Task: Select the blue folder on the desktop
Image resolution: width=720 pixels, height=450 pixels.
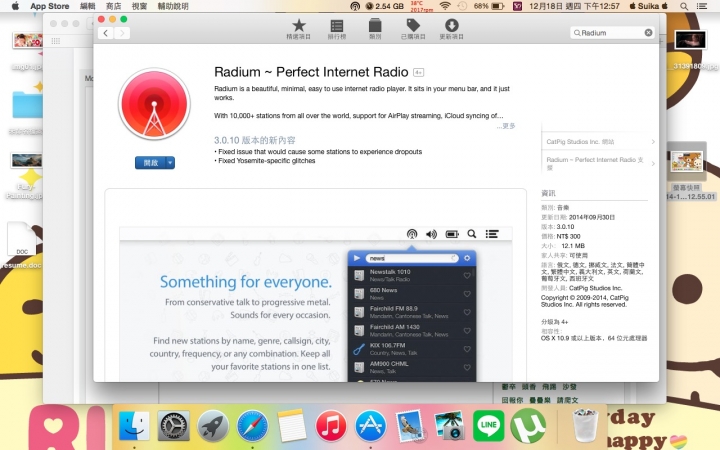Action: (x=28, y=104)
